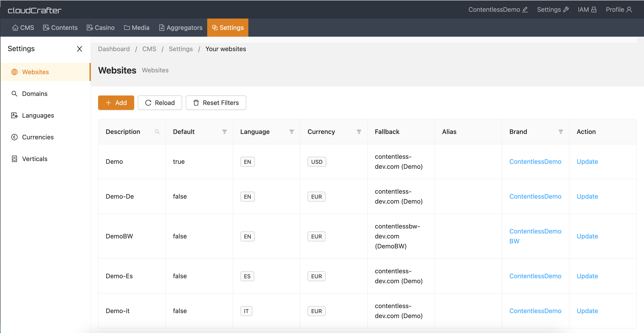This screenshot has height=333, width=644.
Task: Click the Add website button
Action: pos(116,103)
